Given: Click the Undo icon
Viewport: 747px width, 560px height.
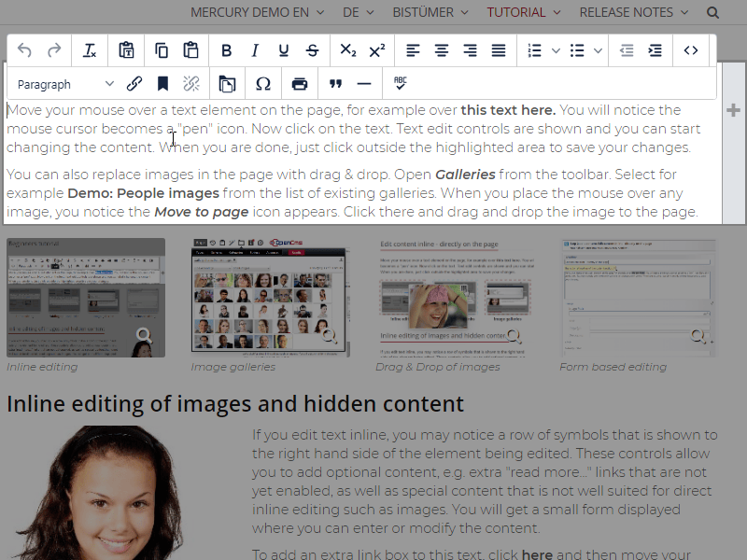Looking at the screenshot, I should click(x=24, y=50).
